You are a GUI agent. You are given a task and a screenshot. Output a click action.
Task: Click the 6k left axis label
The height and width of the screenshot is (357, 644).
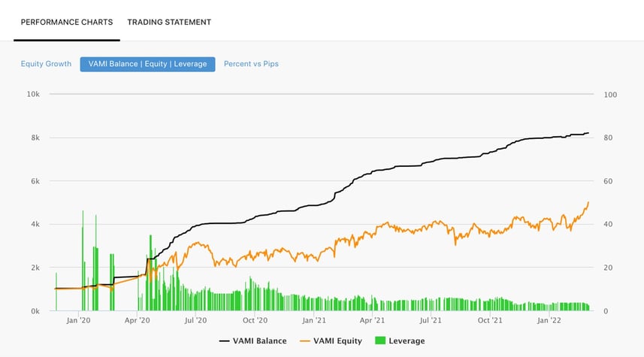coord(35,181)
